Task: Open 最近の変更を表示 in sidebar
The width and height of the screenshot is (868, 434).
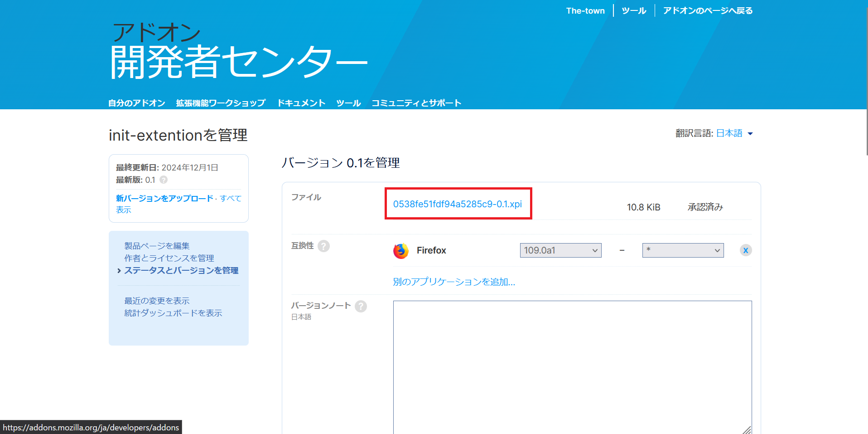Action: (157, 301)
